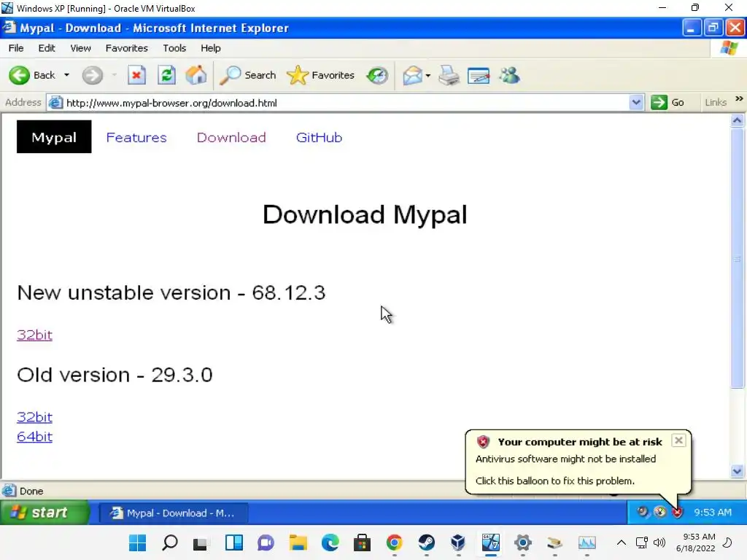Open the Chat icon on host taskbar
The width and height of the screenshot is (747, 560).
[266, 542]
